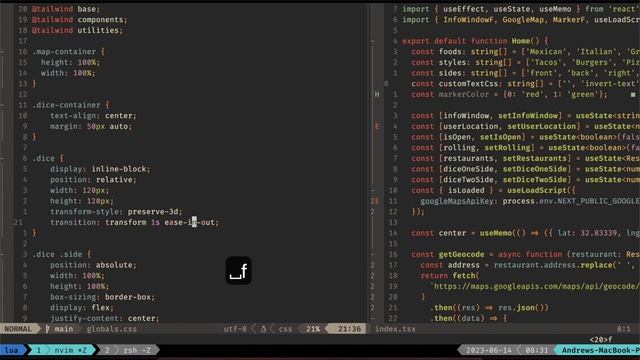This screenshot has width=640, height=360.
Task: Click import useEffect from react line
Action: pyautogui.click(x=521, y=9)
